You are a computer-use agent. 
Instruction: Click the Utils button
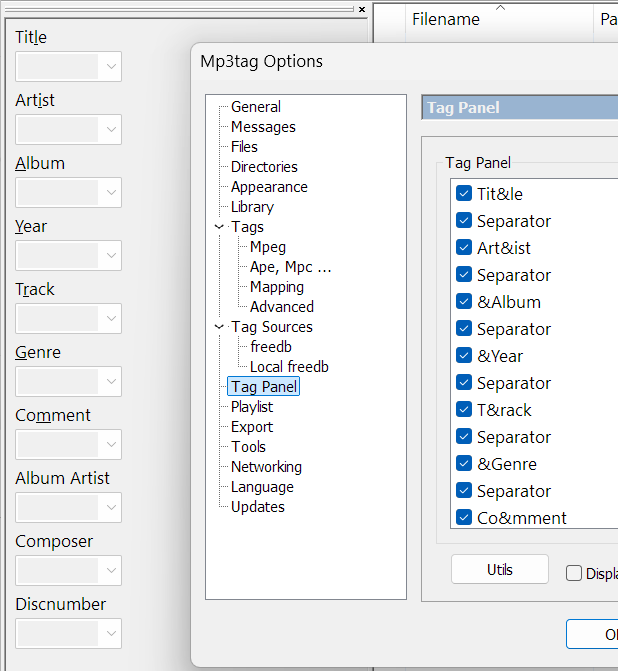(499, 569)
